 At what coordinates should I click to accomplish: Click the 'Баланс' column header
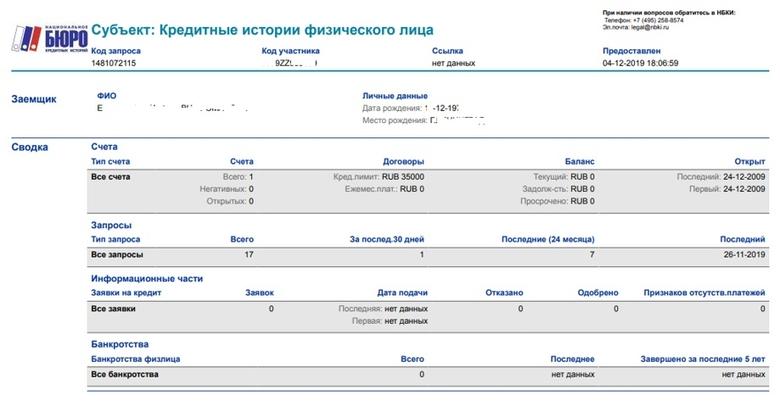[x=580, y=161]
